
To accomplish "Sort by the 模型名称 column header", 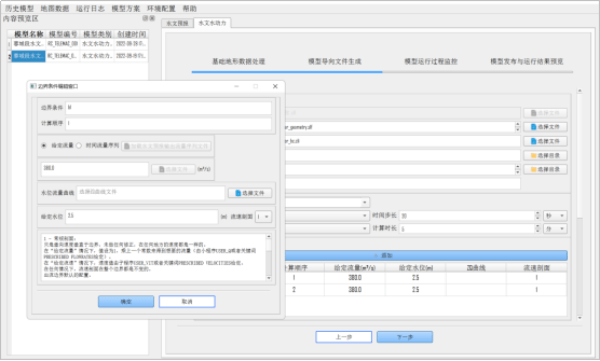I will tap(28, 34).
